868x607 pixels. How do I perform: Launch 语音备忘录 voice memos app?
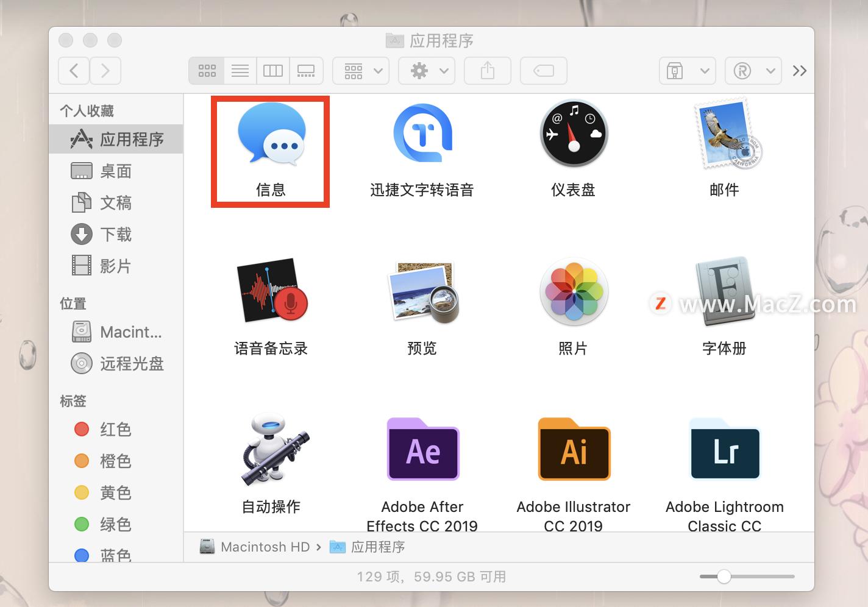coord(271,291)
